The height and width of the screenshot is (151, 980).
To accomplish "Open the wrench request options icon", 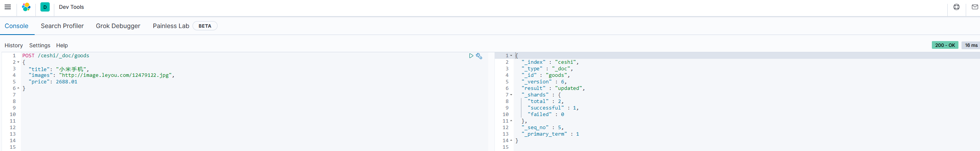I will [479, 56].
